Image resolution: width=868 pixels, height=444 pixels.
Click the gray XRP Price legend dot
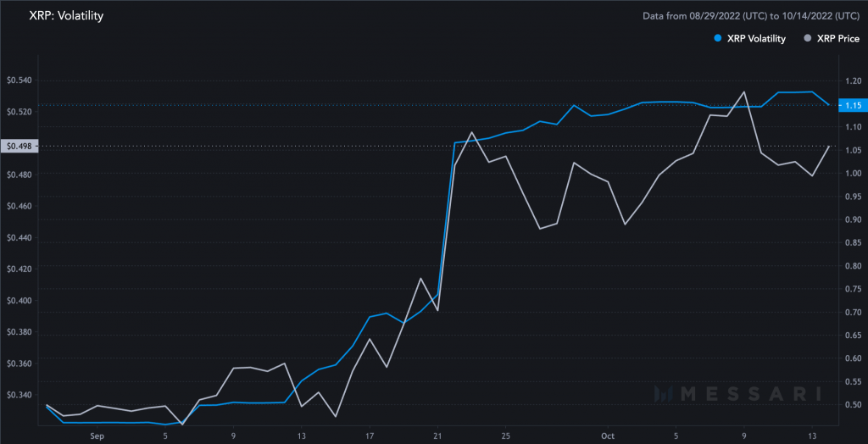click(808, 39)
